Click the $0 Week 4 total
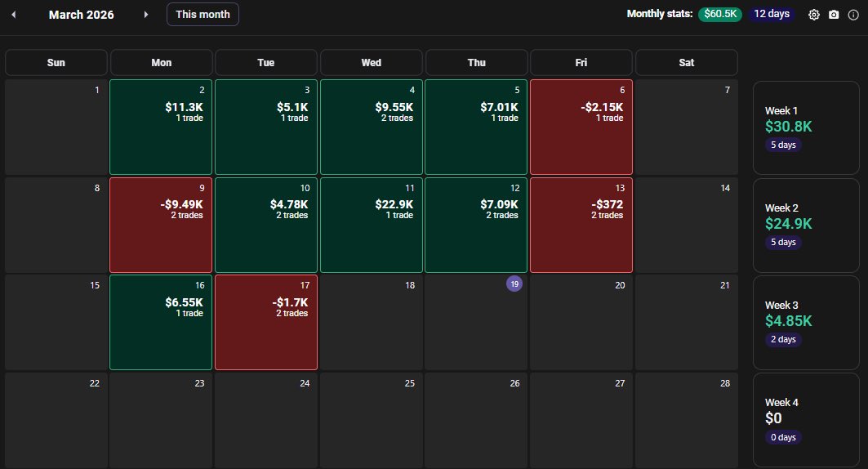Screen dimensions: 868x469 tap(773, 418)
